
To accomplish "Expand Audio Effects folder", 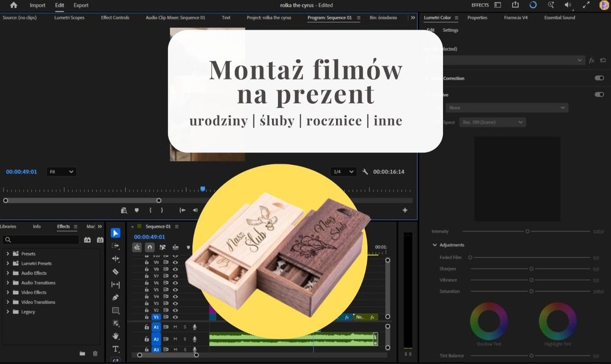I will pos(7,273).
